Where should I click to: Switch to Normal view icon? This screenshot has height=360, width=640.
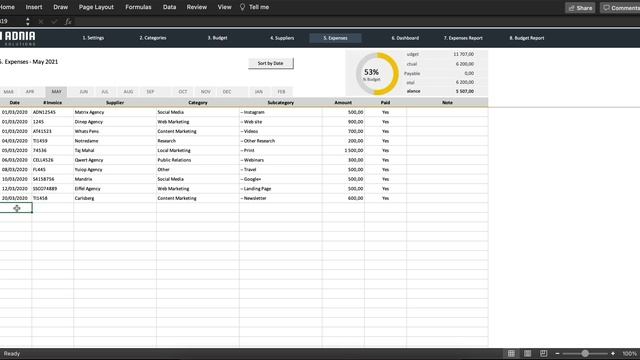click(511, 353)
